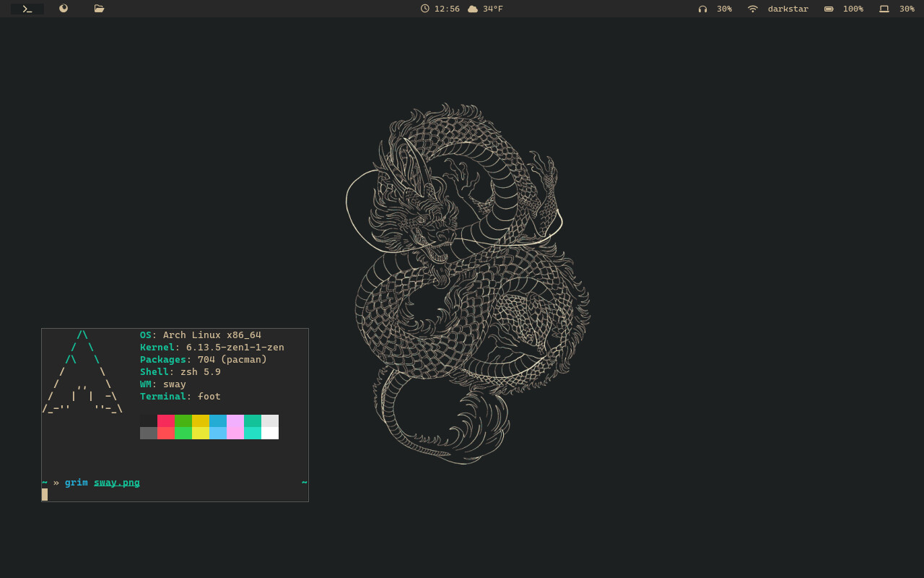
Task: Click the battery status icon
Action: (829, 9)
